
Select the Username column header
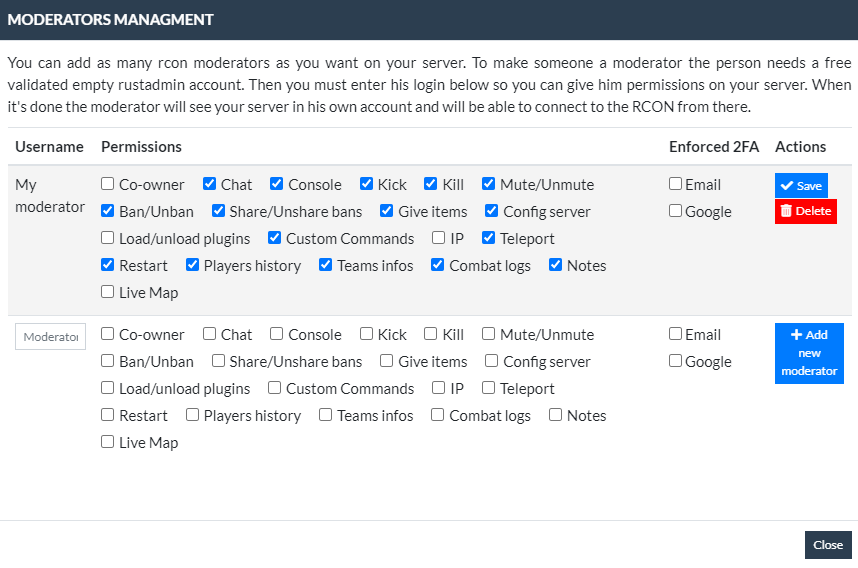[49, 147]
